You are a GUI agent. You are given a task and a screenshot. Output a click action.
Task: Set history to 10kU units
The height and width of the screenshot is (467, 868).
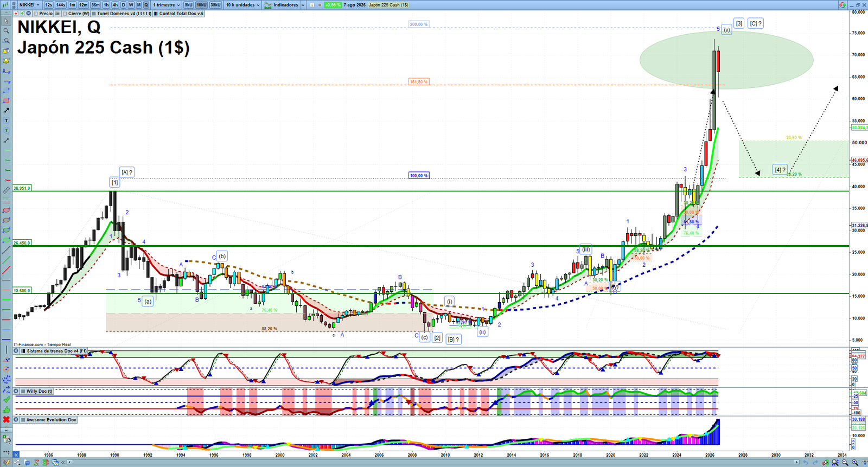point(201,5)
